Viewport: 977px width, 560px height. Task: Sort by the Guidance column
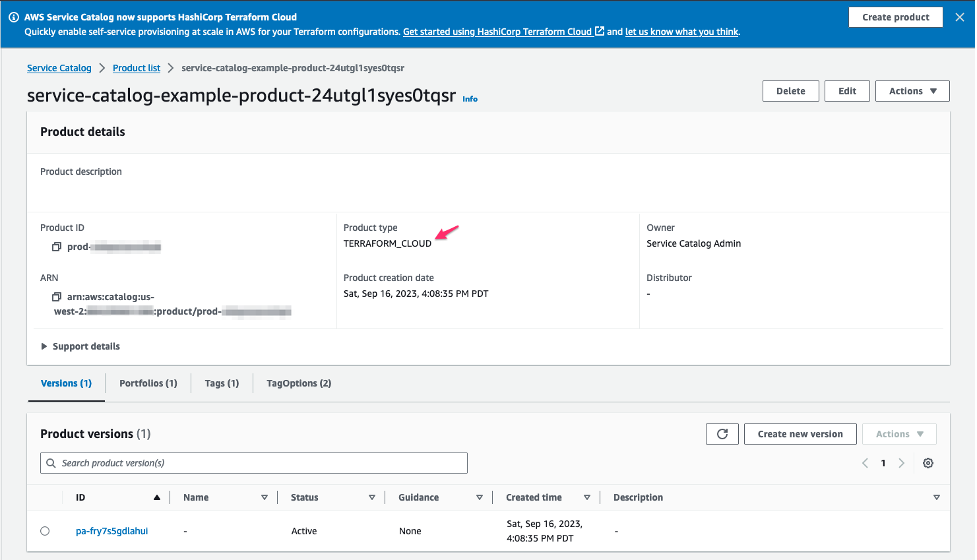click(479, 497)
